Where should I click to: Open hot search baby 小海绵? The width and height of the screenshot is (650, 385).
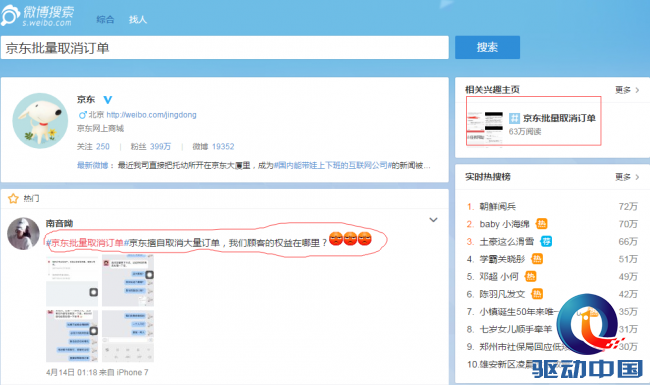pyautogui.click(x=504, y=224)
